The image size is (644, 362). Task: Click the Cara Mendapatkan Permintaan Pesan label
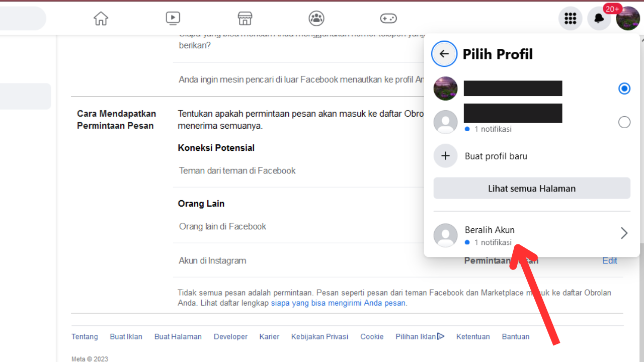(117, 120)
